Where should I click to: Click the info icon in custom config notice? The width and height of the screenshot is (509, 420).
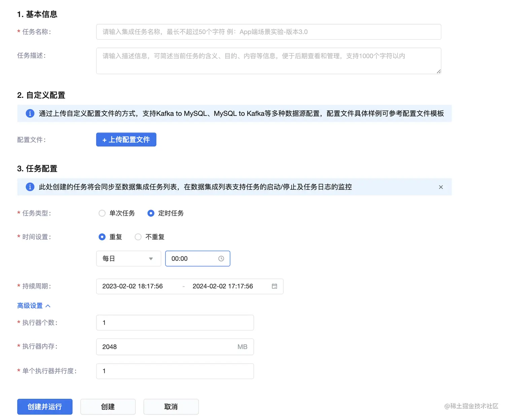[30, 113]
